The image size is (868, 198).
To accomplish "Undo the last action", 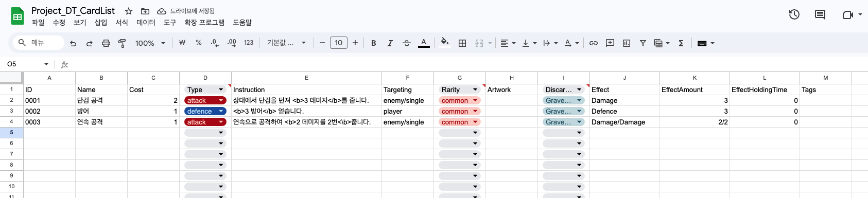I will point(73,43).
